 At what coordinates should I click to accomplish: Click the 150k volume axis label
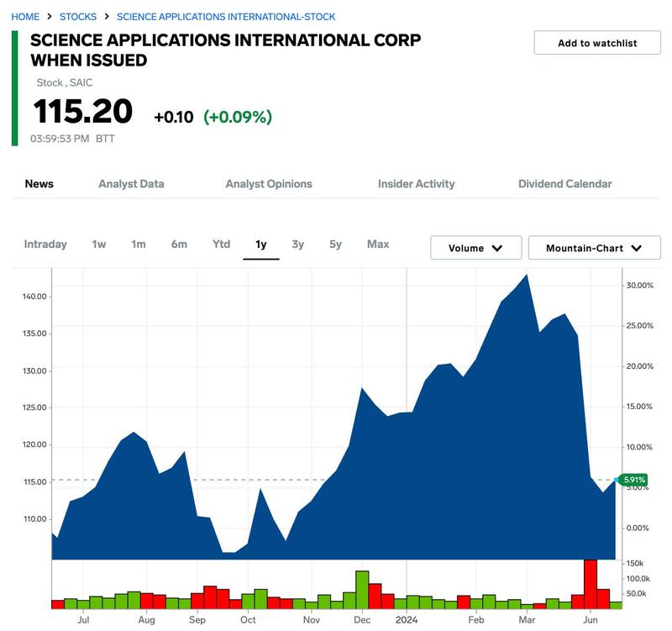click(635, 563)
